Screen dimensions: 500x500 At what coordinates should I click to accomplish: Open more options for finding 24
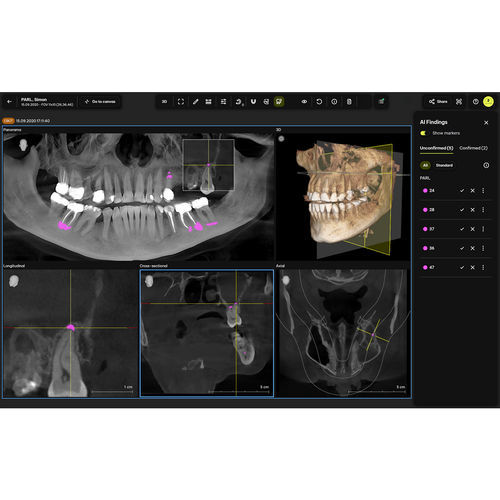pyautogui.click(x=483, y=191)
